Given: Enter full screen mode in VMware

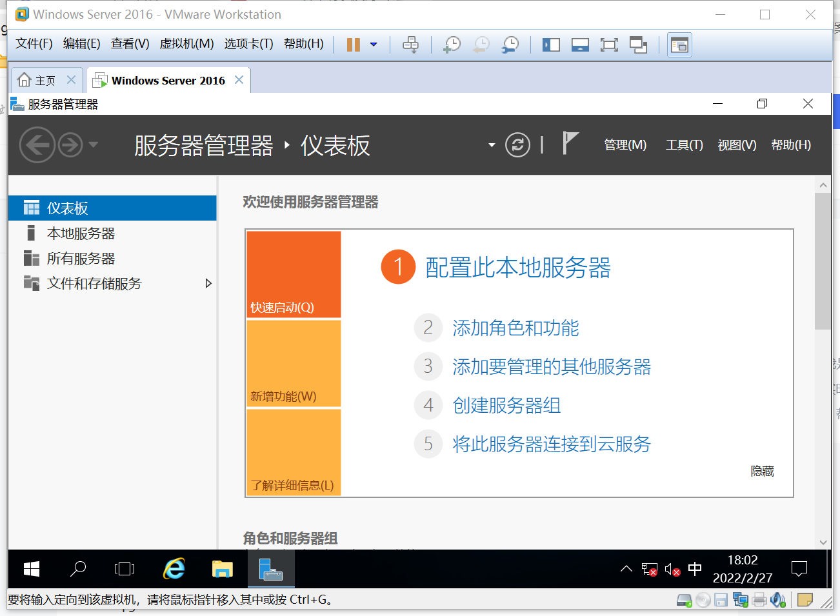Looking at the screenshot, I should (609, 45).
